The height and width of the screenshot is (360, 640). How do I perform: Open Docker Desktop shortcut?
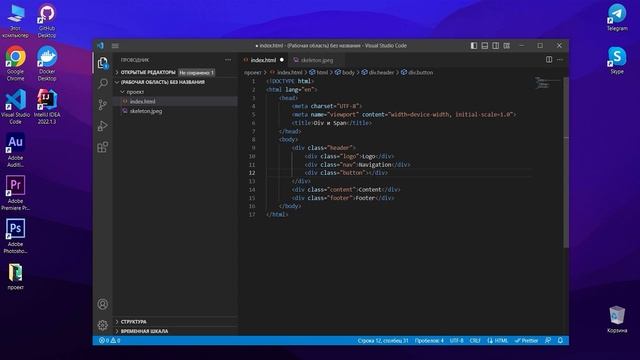click(x=47, y=63)
